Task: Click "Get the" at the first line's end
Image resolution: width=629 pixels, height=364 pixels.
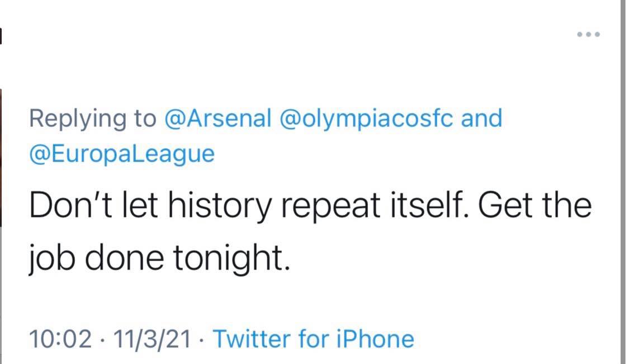Action: (x=536, y=206)
